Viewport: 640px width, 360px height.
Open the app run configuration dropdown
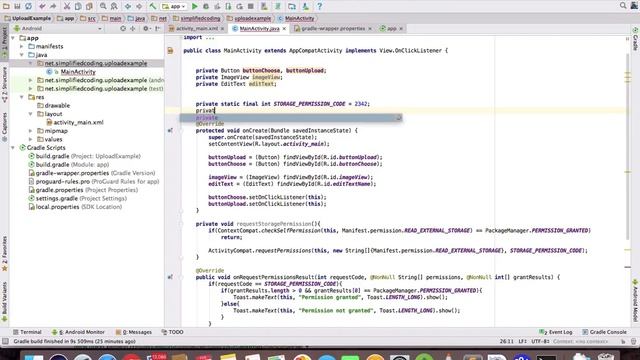[x=174, y=6]
